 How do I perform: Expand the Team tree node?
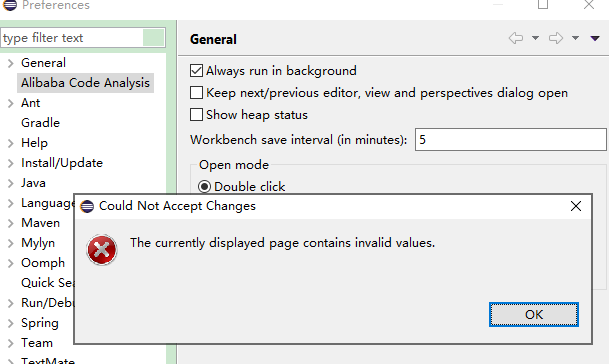pos(10,343)
